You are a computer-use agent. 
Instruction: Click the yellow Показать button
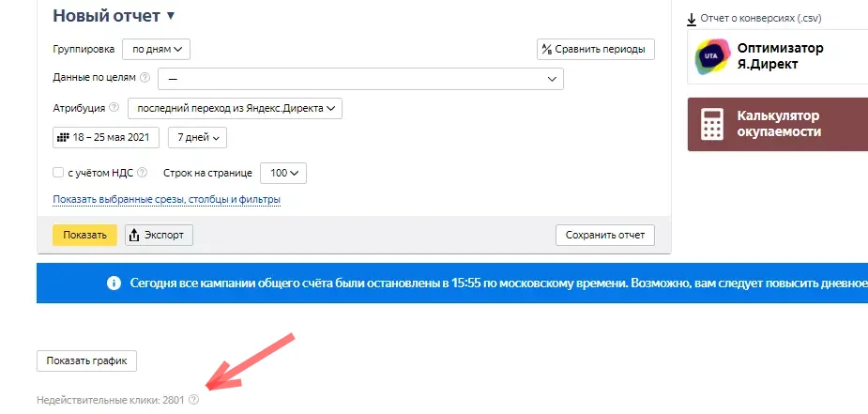(x=84, y=235)
